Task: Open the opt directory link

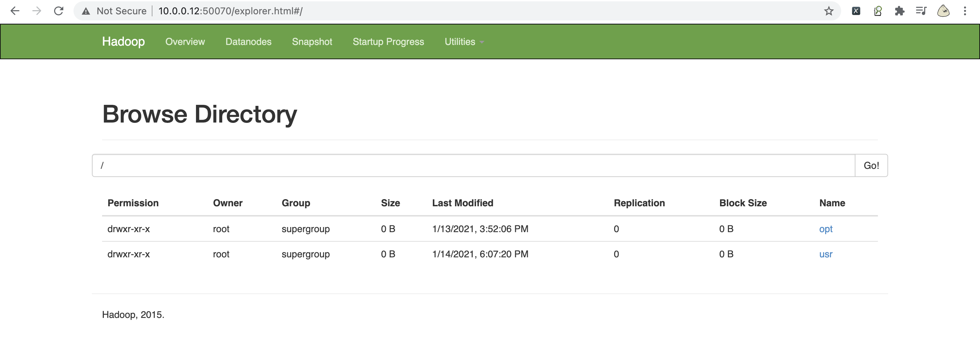Action: pyautogui.click(x=826, y=229)
